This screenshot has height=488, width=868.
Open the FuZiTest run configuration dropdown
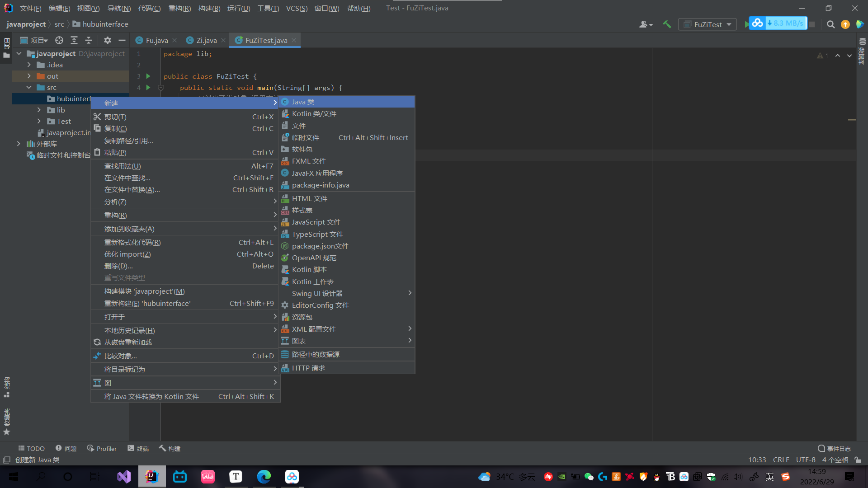coord(708,24)
